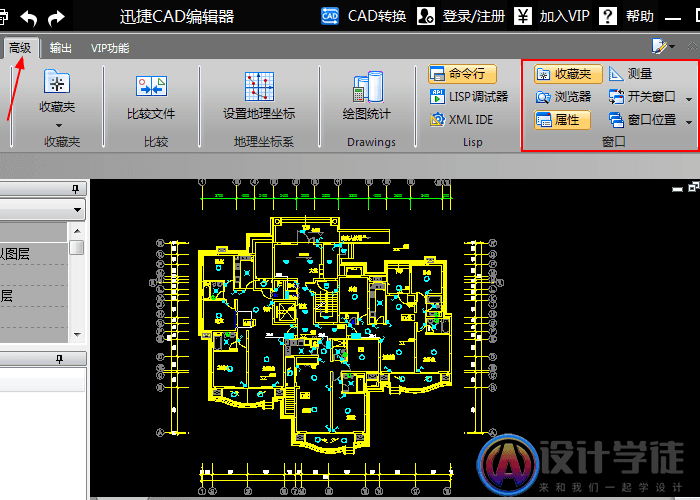Open the 帮助 help menu

(x=639, y=17)
